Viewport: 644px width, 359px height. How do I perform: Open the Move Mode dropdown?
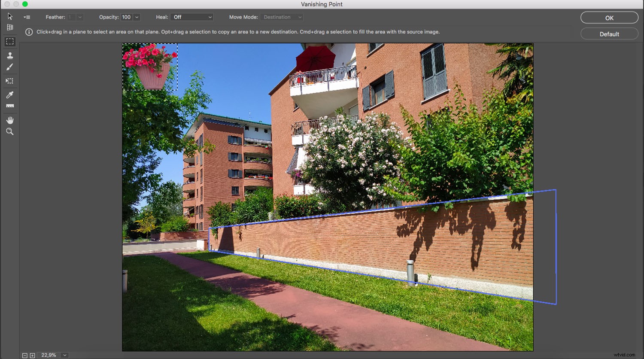coord(281,17)
